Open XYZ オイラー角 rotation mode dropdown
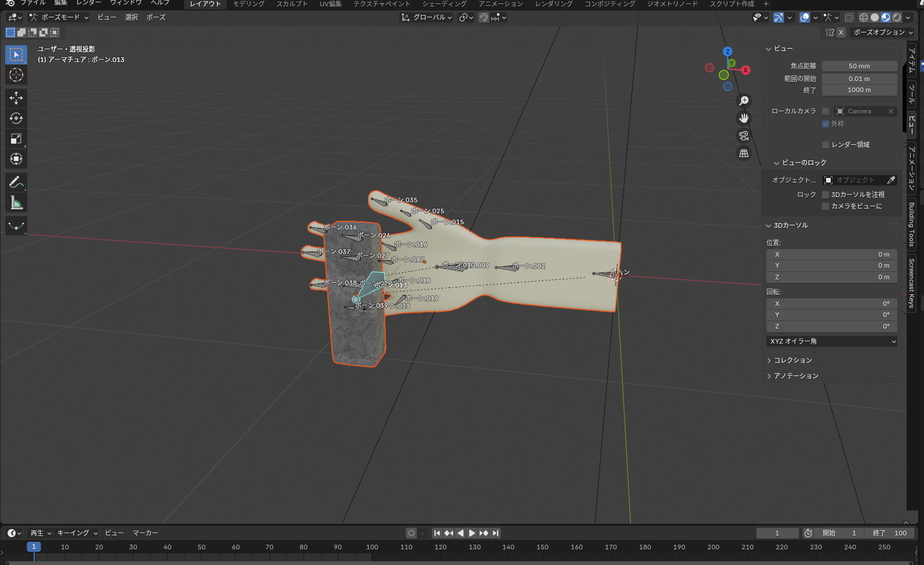The width and height of the screenshot is (924, 565). click(x=832, y=341)
